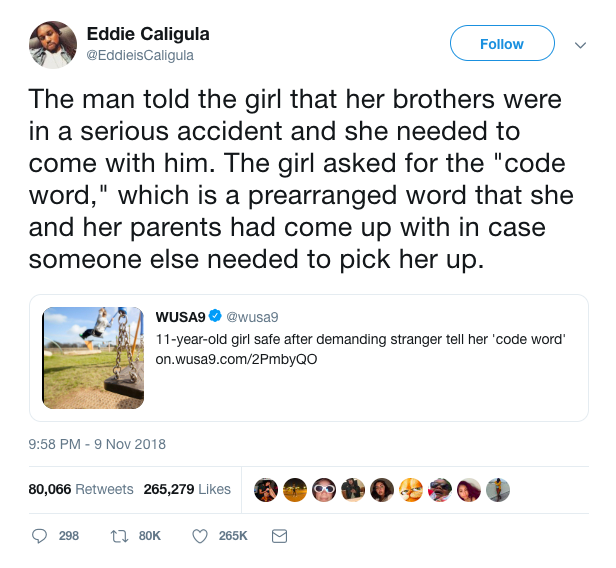View the 80,066 Retweets list

coord(81,489)
